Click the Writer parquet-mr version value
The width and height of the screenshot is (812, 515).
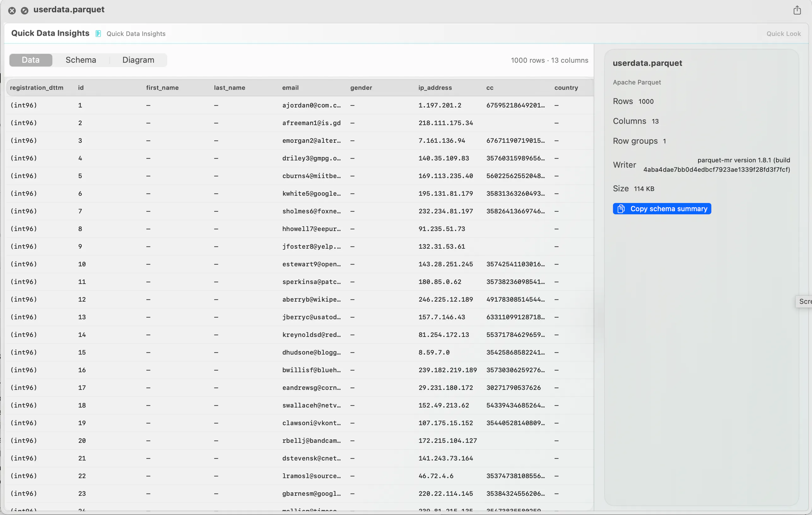(x=716, y=165)
